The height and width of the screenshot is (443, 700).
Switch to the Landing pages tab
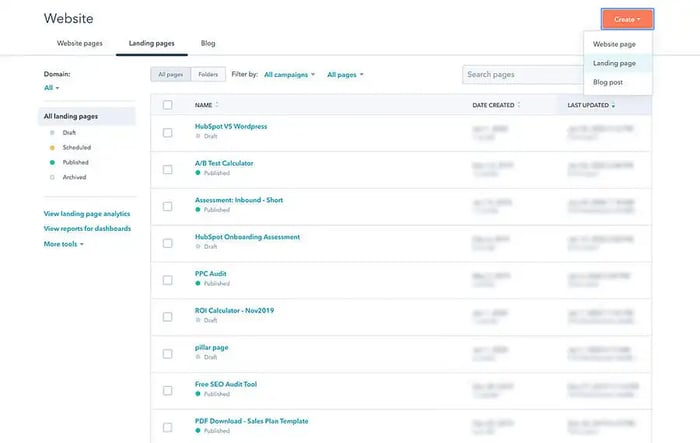(152, 43)
